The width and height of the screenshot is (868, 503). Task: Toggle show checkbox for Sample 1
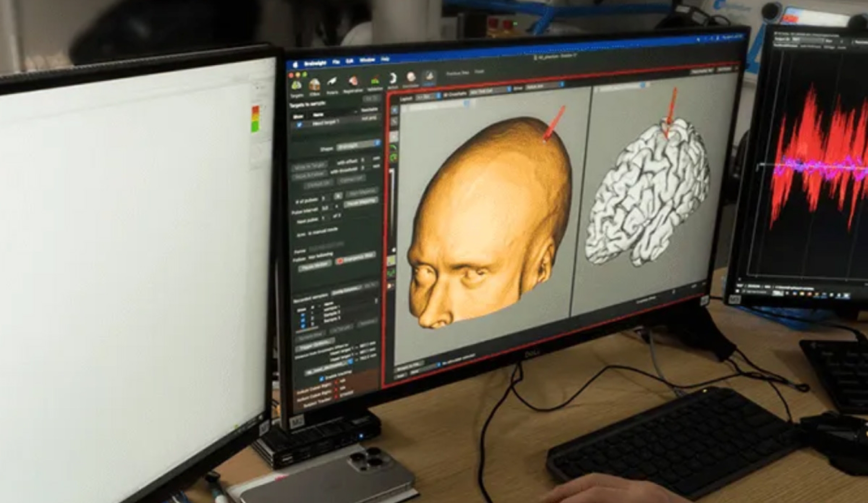[x=303, y=315]
